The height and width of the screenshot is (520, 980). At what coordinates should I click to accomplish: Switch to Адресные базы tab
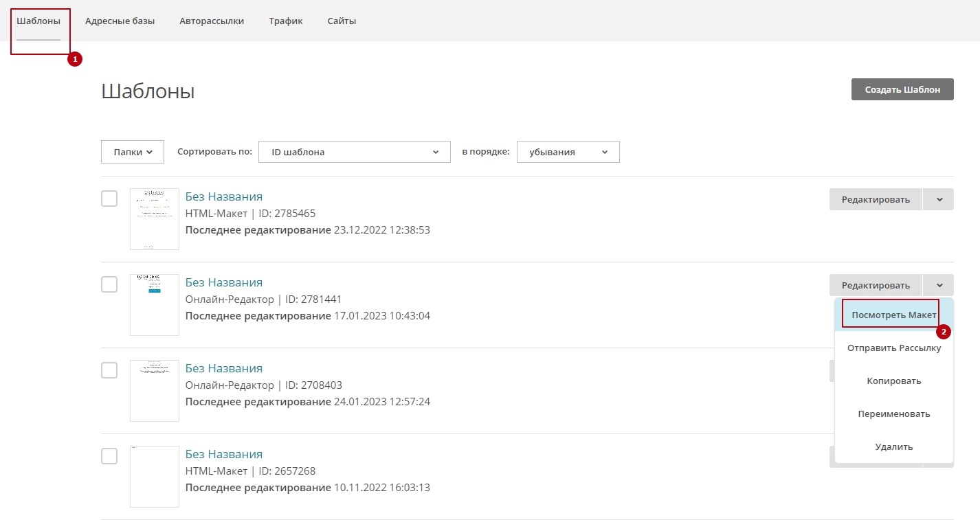tap(120, 21)
